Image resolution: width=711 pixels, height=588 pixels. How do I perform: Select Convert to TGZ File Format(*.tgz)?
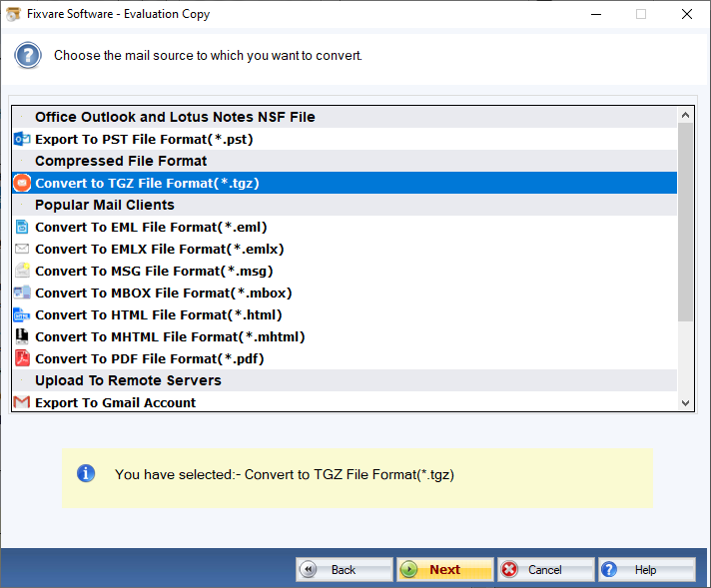click(345, 183)
